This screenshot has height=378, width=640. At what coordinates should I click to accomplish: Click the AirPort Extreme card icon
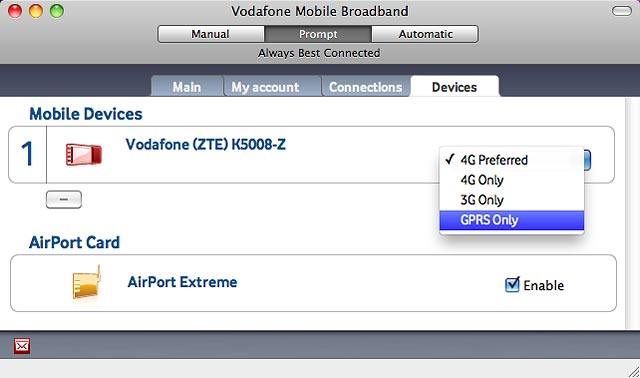tap(87, 282)
